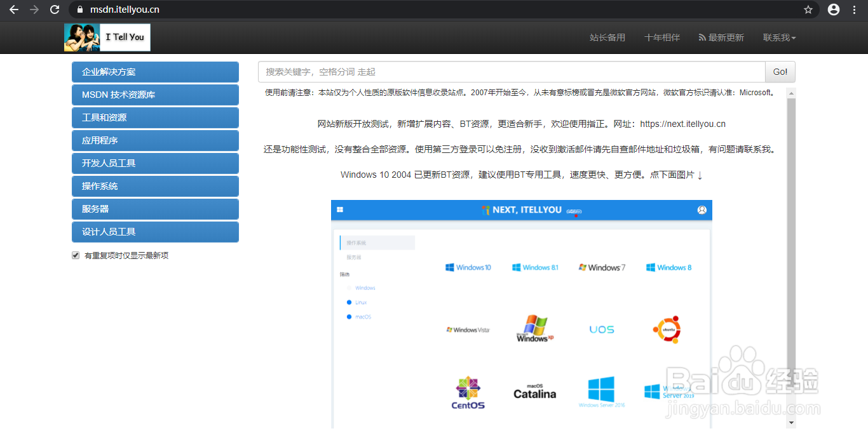Click the line Windows 10 2004 已更新BT资源

(x=522, y=175)
